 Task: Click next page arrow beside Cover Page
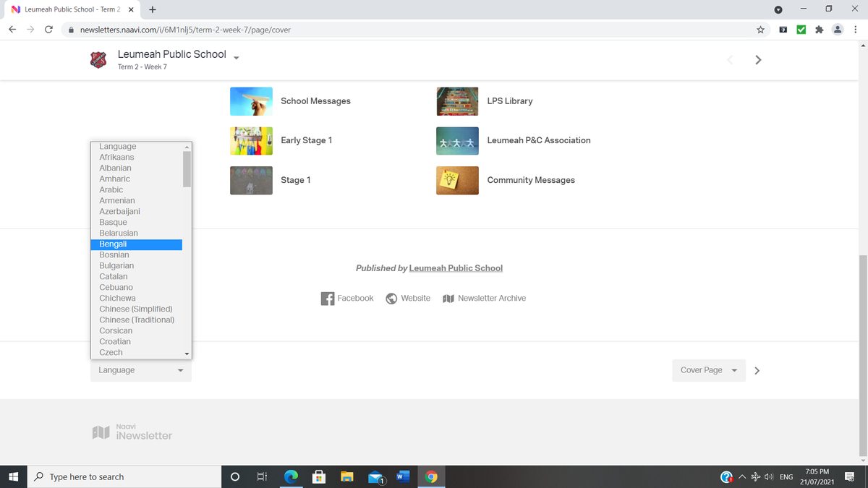[757, 371]
